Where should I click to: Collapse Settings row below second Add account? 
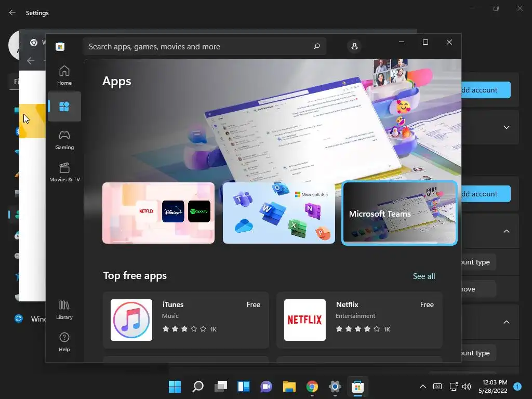(x=506, y=231)
